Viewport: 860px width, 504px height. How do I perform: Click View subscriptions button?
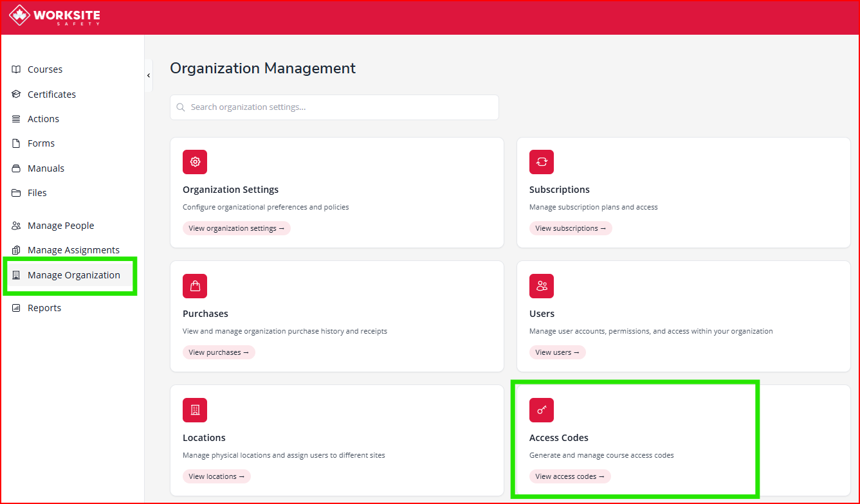(x=571, y=228)
